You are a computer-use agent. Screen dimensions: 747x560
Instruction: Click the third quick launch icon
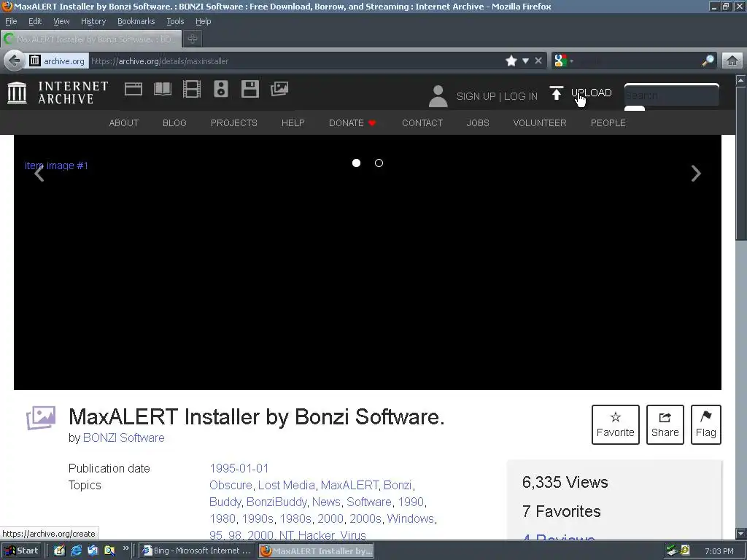93,551
